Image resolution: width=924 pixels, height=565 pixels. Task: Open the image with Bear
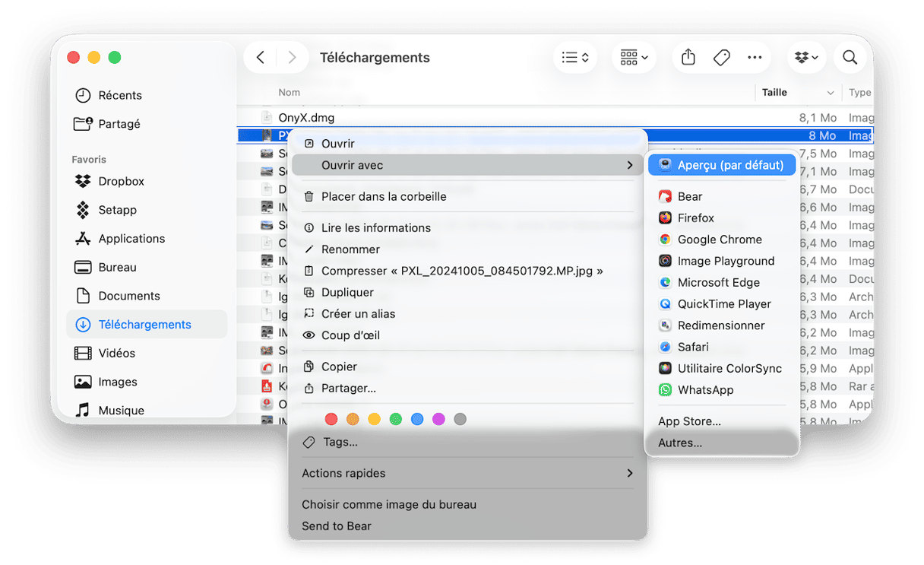(722, 196)
